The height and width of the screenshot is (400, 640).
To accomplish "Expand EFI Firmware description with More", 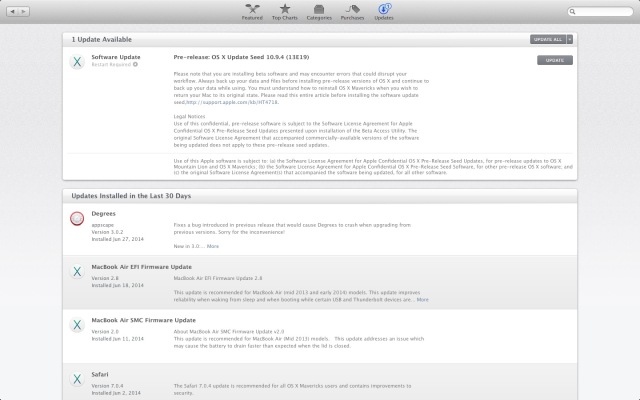I will pyautogui.click(x=422, y=299).
